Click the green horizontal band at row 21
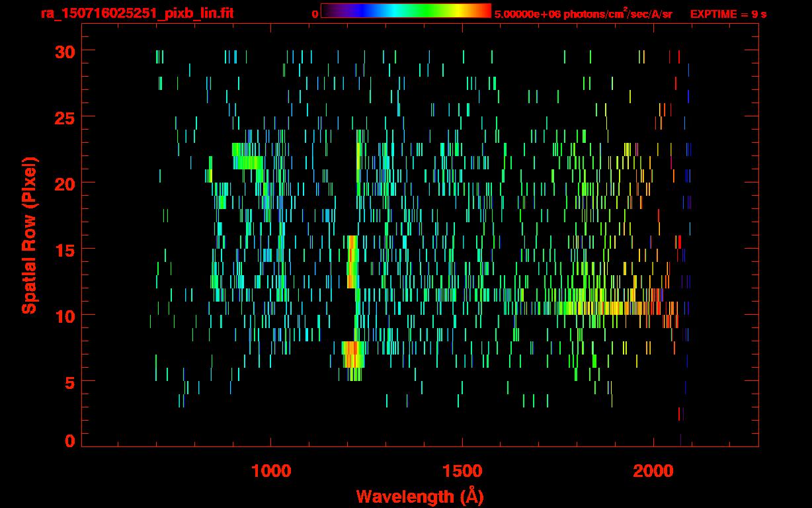 tap(248, 162)
